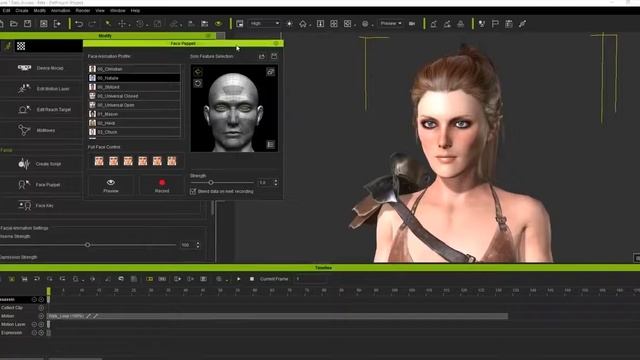Open the Create menu
Screen dimensions: 640x360
22,11
